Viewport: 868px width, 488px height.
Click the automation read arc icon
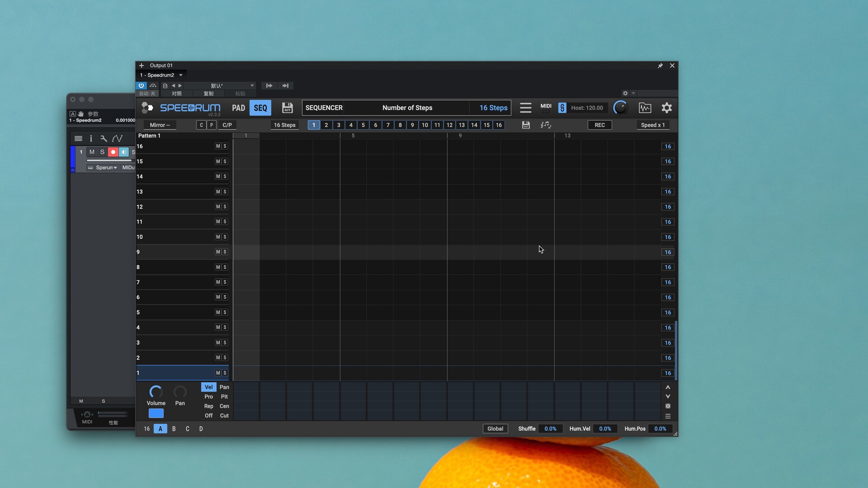[x=153, y=85]
